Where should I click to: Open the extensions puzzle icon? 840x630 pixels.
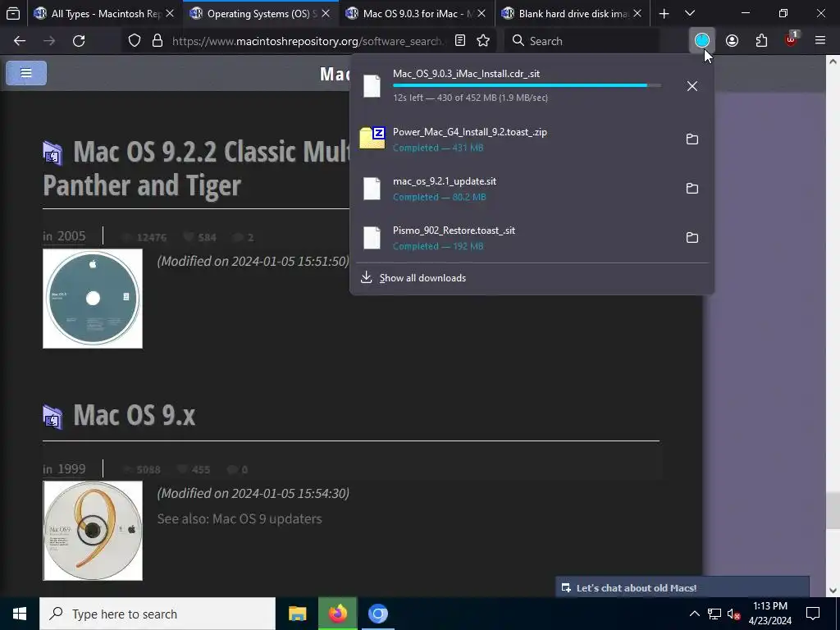click(x=761, y=41)
